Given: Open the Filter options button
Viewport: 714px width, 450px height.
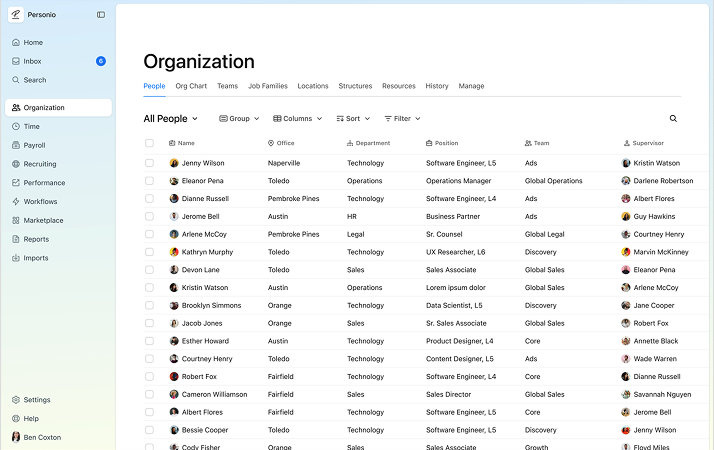Looking at the screenshot, I should point(402,119).
